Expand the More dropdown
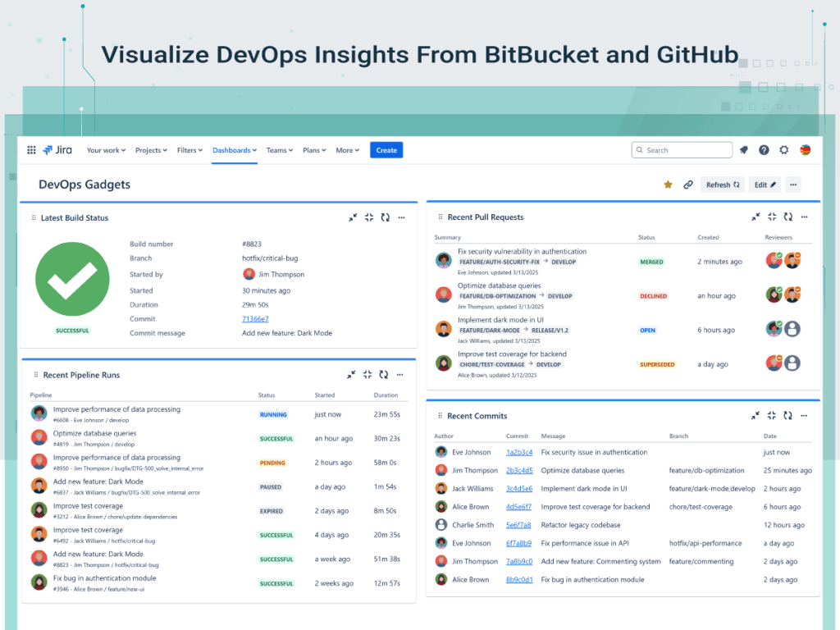 (347, 150)
